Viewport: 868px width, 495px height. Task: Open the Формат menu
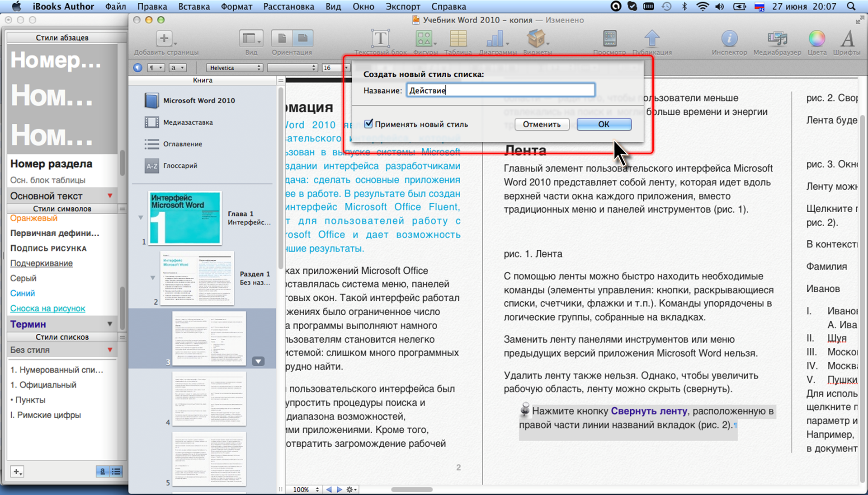(x=236, y=6)
